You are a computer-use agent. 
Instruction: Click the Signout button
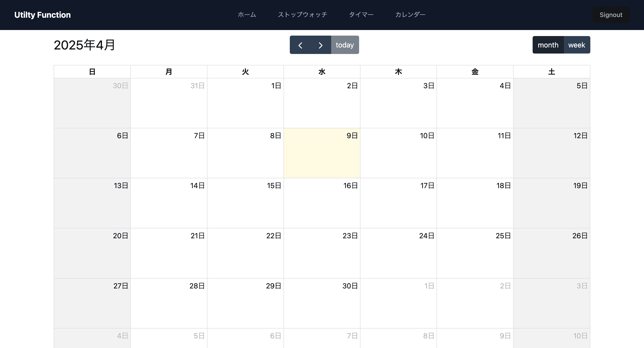[x=611, y=15]
